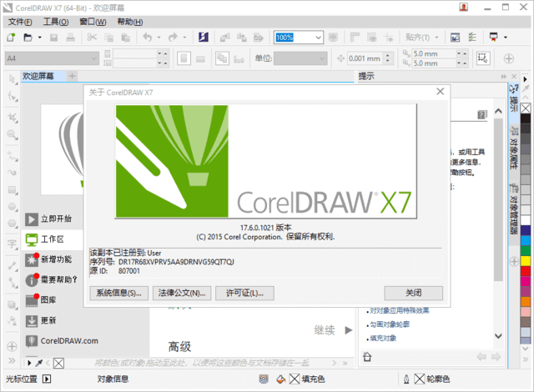The width and height of the screenshot is (534, 392).
Task: Click the Corel CONNECT search content icon
Action: coord(204,37)
